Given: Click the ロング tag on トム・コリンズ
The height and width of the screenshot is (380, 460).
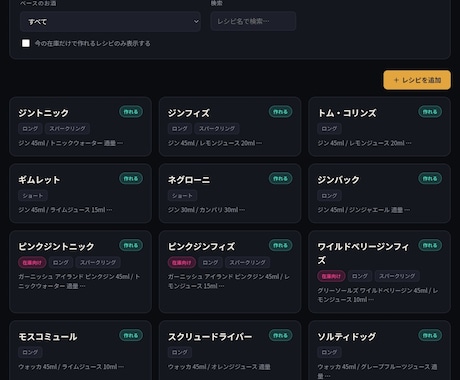Looking at the screenshot, I should click(329, 129).
